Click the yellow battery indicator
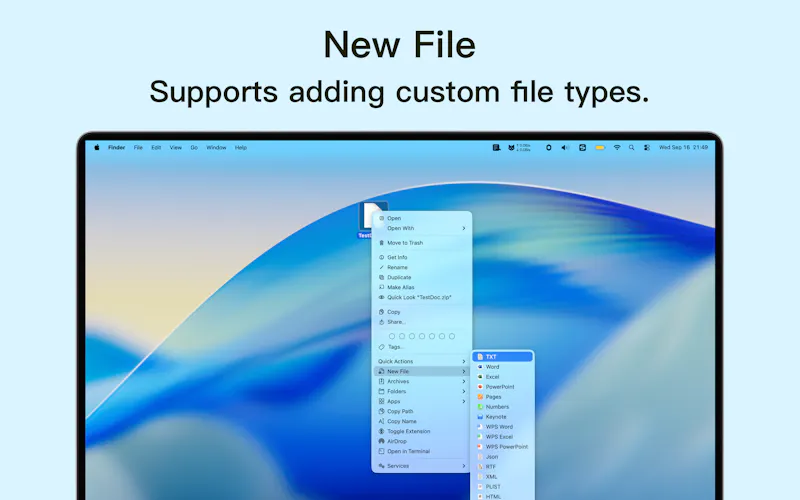 tap(600, 147)
